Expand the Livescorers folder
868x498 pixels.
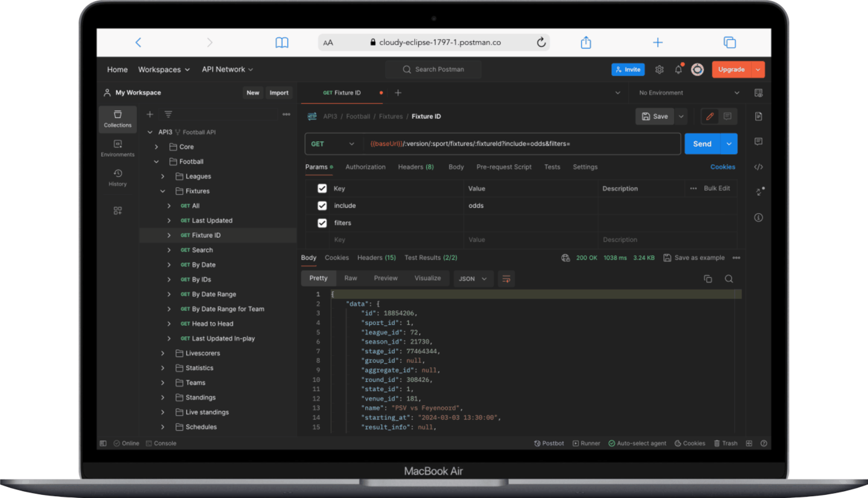coord(162,353)
